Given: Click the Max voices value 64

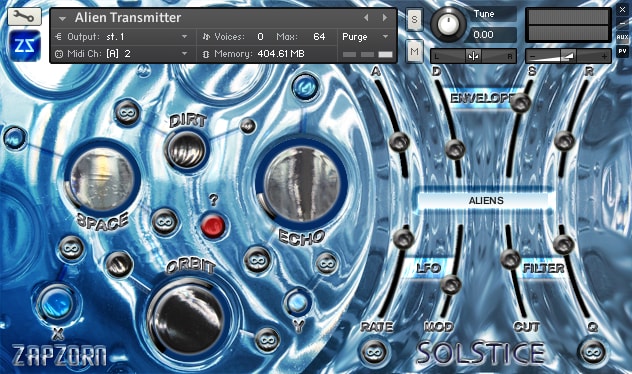Looking at the screenshot, I should (x=319, y=37).
